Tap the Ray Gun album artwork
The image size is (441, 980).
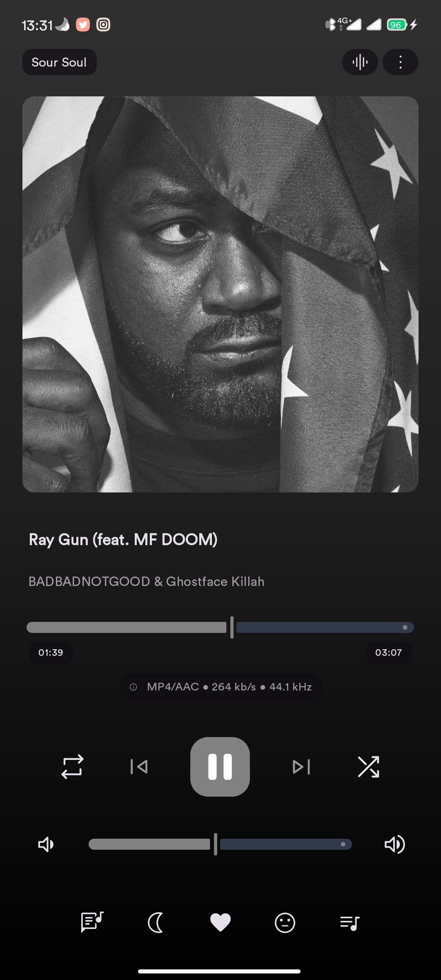220,294
